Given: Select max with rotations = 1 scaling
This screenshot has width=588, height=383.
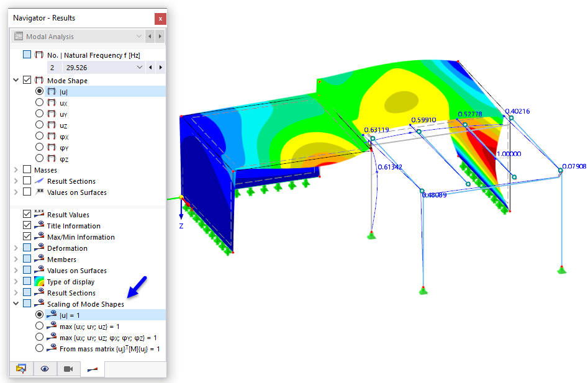Looking at the screenshot, I should click(39, 337).
